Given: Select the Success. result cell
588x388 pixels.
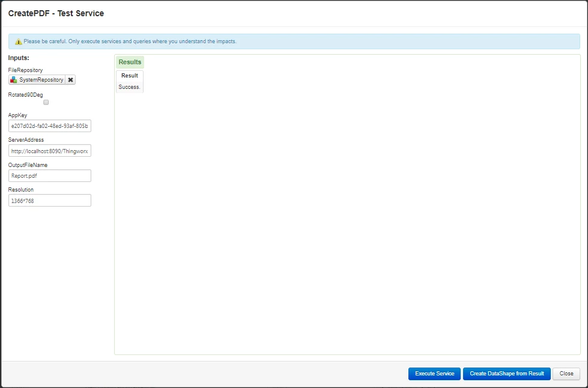Looking at the screenshot, I should [x=130, y=87].
